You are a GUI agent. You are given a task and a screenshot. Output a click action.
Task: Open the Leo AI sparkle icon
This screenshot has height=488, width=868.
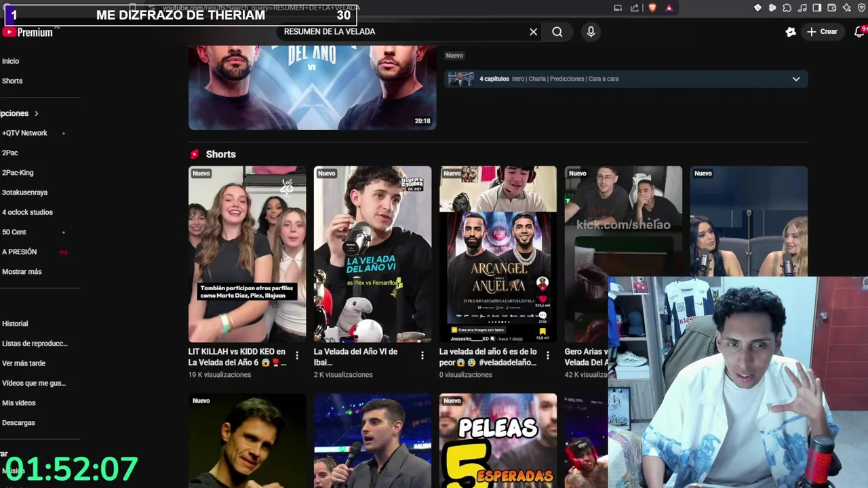[x=847, y=7]
